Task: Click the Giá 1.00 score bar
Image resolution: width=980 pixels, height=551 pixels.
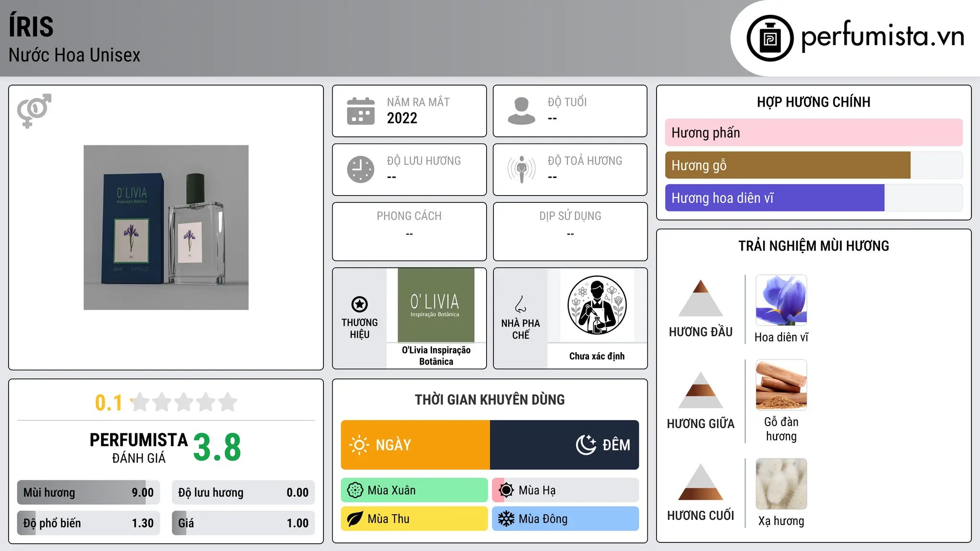Action: [244, 523]
